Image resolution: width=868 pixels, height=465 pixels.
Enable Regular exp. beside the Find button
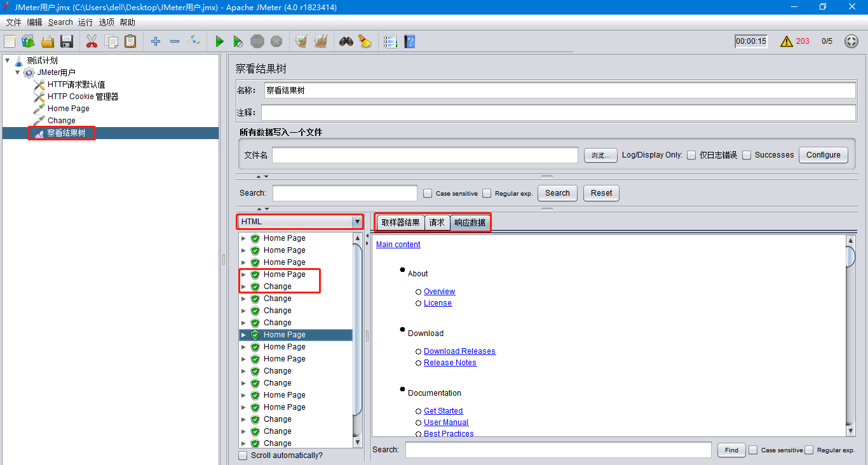click(809, 450)
